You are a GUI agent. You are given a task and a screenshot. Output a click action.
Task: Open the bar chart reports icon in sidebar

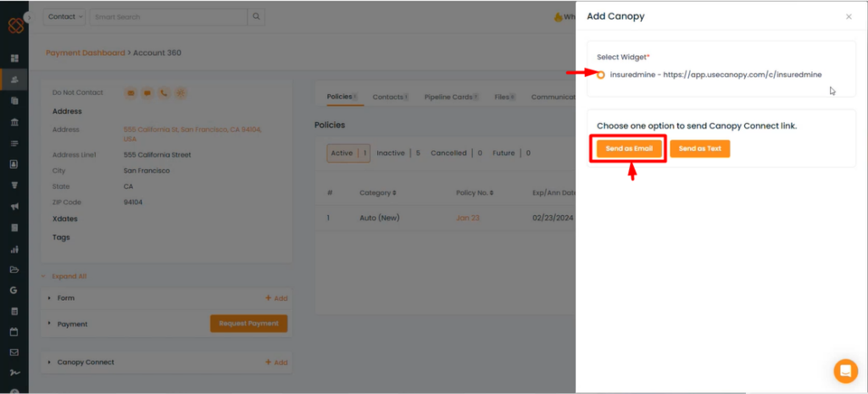click(15, 248)
